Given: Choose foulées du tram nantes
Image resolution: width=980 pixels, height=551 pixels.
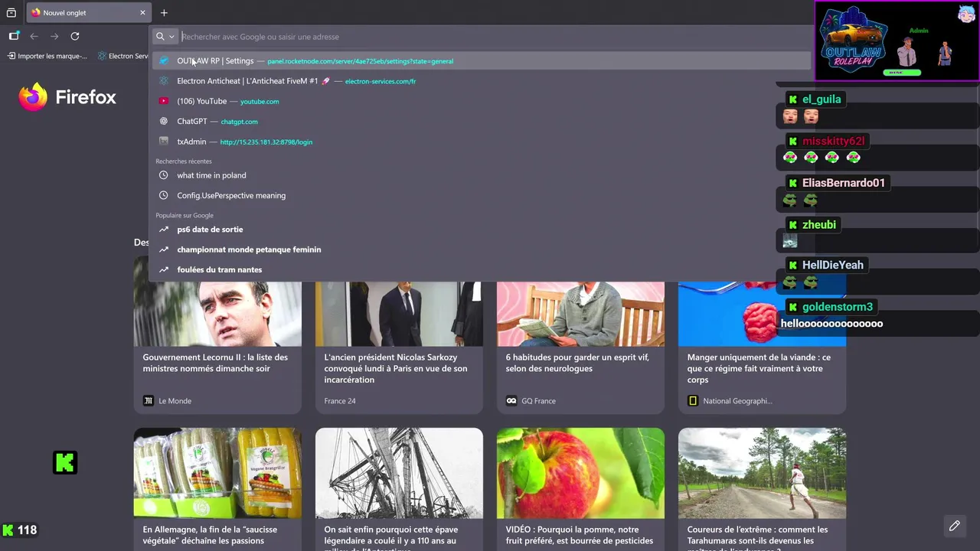Looking at the screenshot, I should pyautogui.click(x=481, y=269).
